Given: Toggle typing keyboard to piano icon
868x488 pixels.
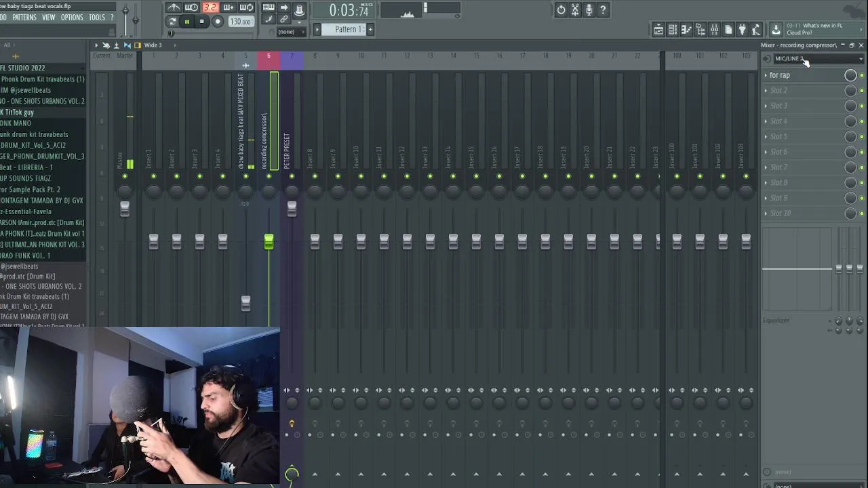Looking at the screenshot, I should tap(269, 7).
